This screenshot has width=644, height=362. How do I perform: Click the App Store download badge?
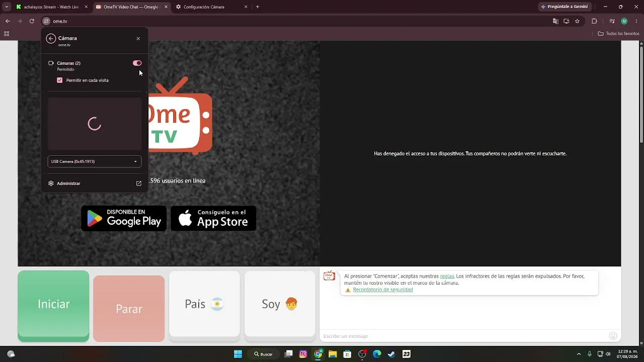pos(213,218)
